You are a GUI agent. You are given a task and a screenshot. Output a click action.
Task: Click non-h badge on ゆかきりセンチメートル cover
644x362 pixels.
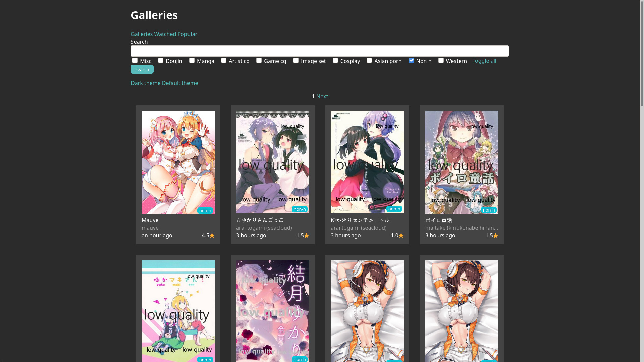point(394,209)
